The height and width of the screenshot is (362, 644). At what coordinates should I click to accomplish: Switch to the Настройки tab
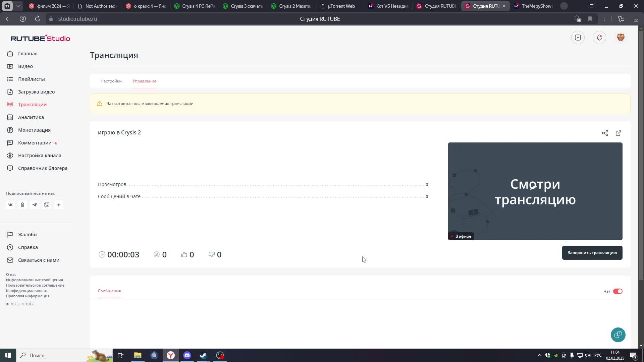(111, 81)
